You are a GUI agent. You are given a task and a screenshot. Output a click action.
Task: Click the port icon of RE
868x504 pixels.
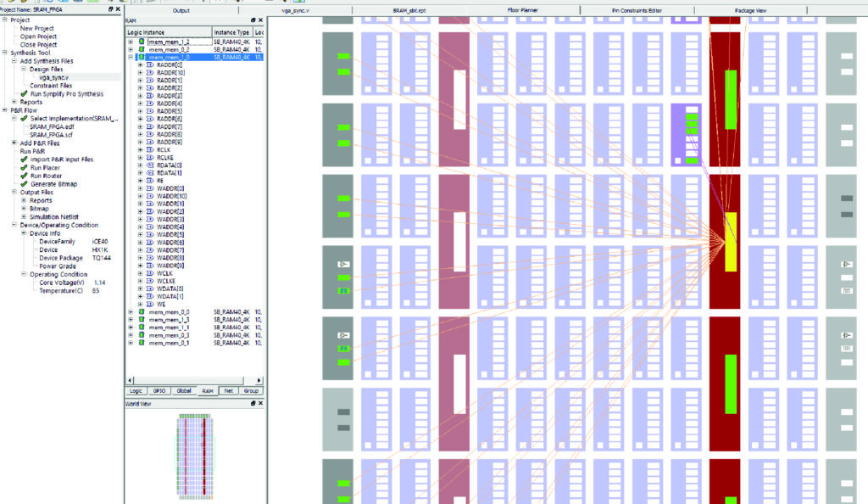150,181
